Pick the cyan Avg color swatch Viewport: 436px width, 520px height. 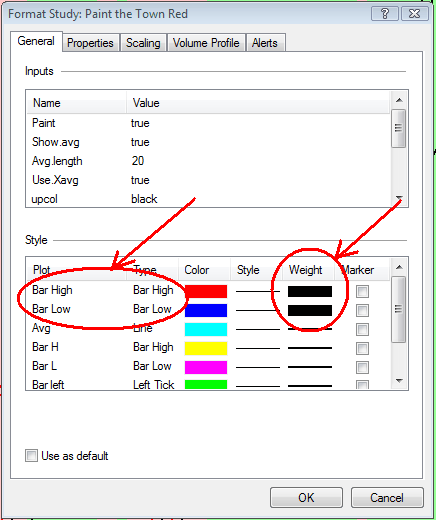206,329
